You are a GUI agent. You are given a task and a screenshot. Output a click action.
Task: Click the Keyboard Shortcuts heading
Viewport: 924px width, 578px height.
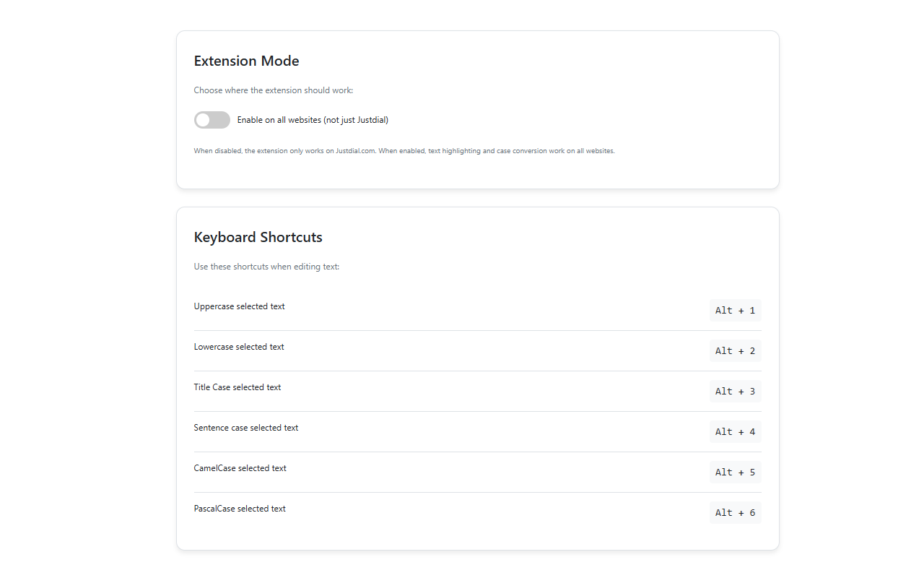click(x=258, y=238)
